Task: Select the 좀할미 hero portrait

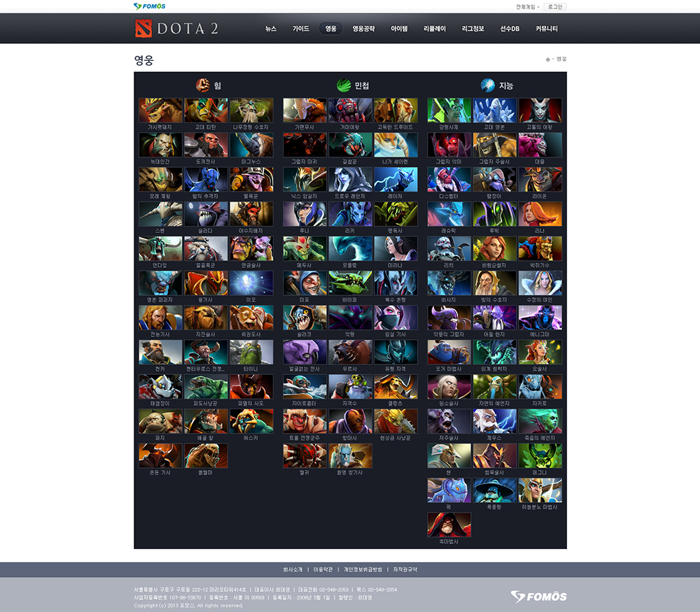Action: click(206, 455)
